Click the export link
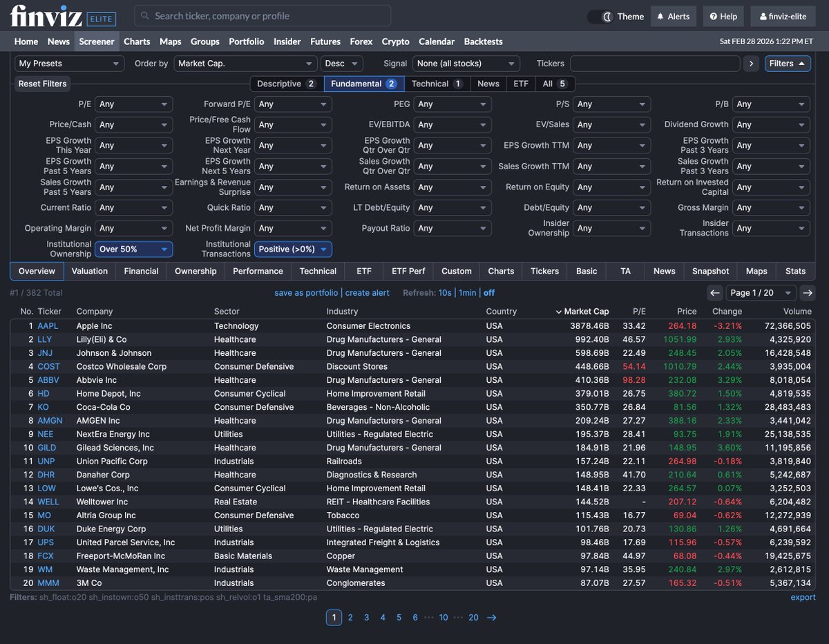Viewport: 829px width, 644px height. click(x=803, y=597)
